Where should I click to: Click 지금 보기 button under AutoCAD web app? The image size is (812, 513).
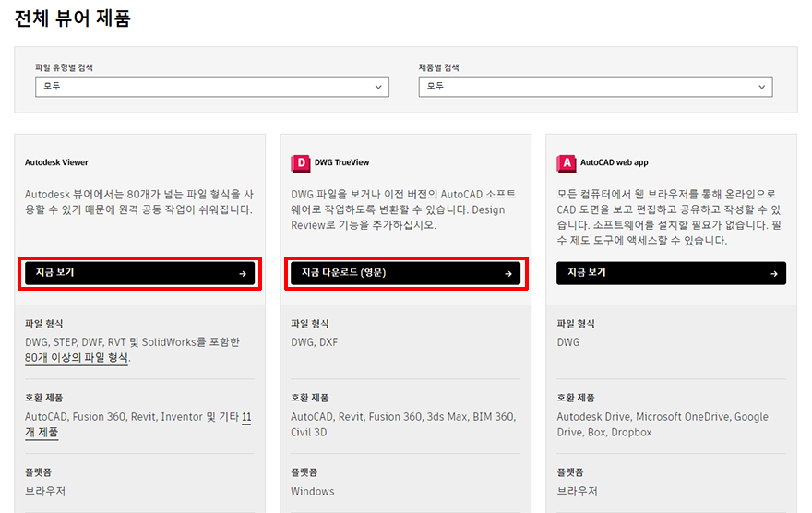pyautogui.click(x=671, y=273)
